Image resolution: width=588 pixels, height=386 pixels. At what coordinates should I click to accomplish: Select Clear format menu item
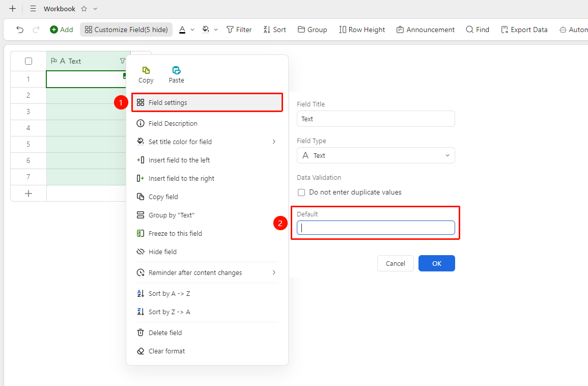207,351
